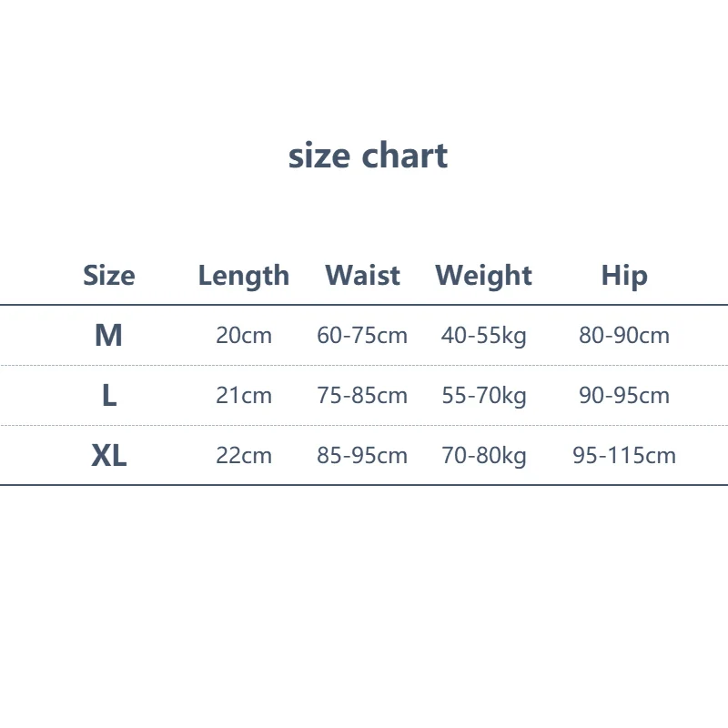Select the 80-90cm hip value
This screenshot has height=728, width=728.
pyautogui.click(x=624, y=335)
